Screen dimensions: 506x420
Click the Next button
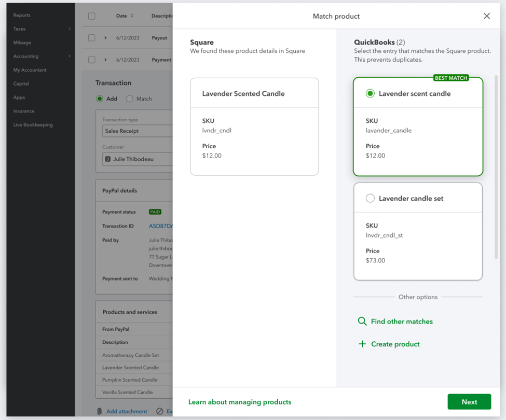[469, 402]
